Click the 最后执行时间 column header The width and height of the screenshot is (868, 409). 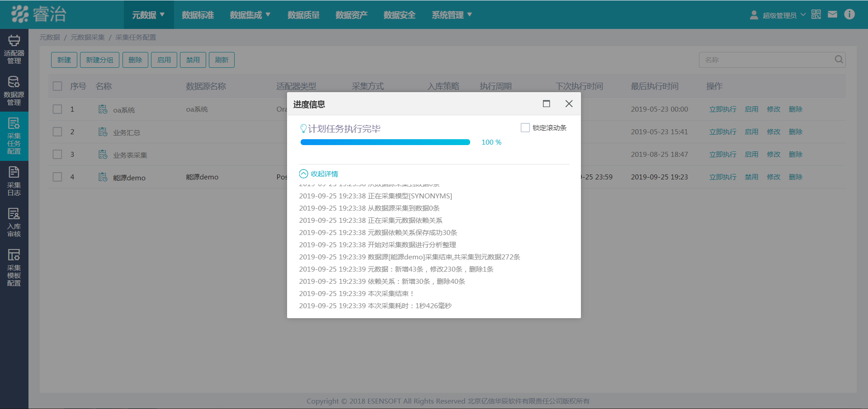tap(655, 86)
